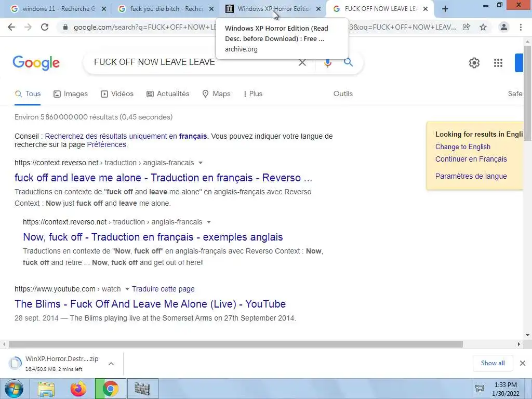Go forward to next page

(28, 27)
